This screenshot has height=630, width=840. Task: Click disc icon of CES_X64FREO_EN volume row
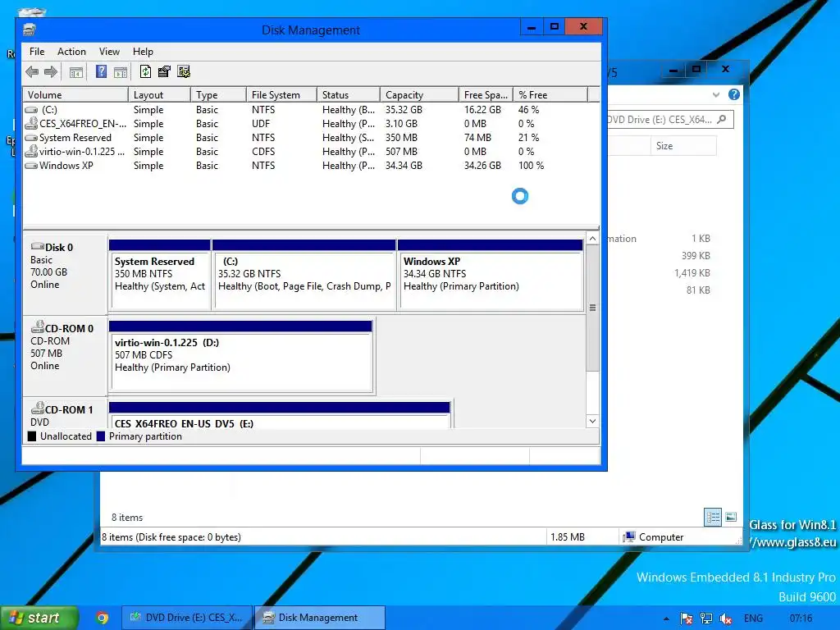pyautogui.click(x=32, y=124)
